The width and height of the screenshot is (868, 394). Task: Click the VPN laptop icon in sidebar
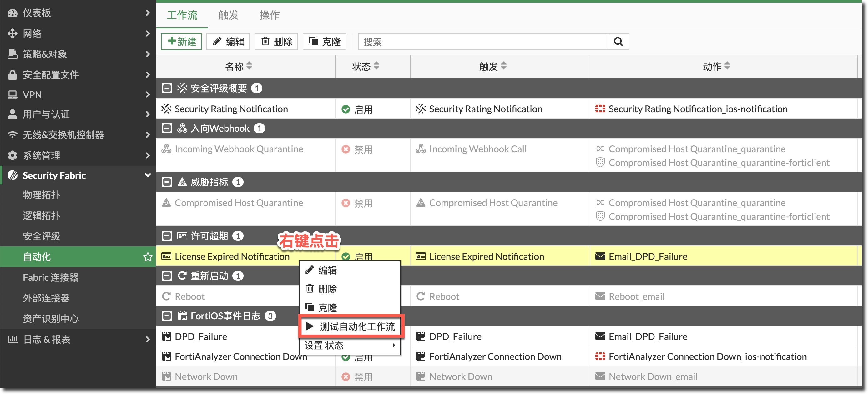13,95
